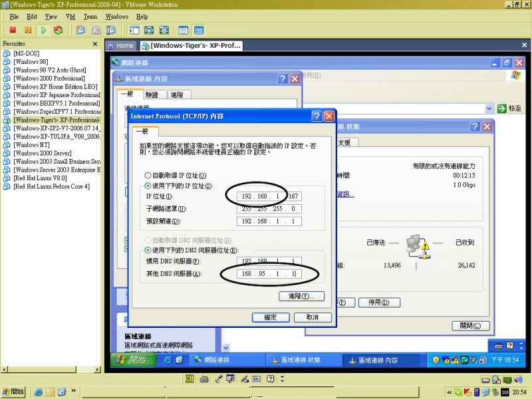532x399 pixels.
Task: Open the Team menu
Action: click(x=90, y=17)
